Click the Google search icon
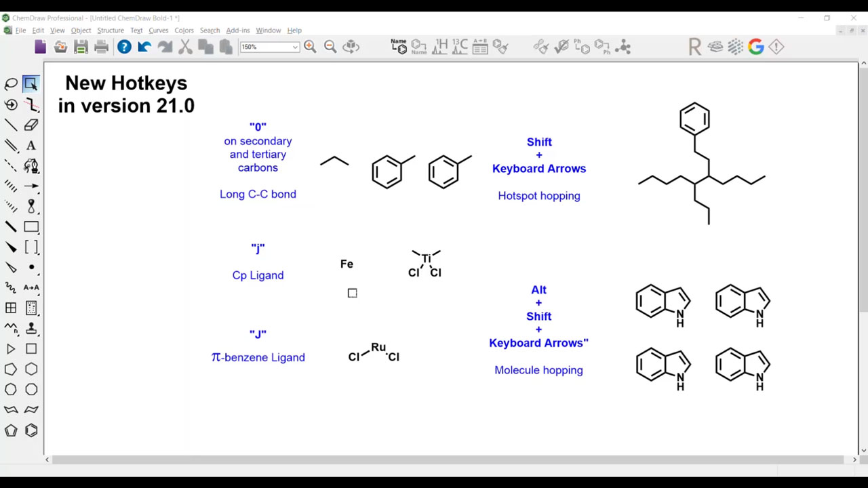868x488 pixels. [x=756, y=47]
